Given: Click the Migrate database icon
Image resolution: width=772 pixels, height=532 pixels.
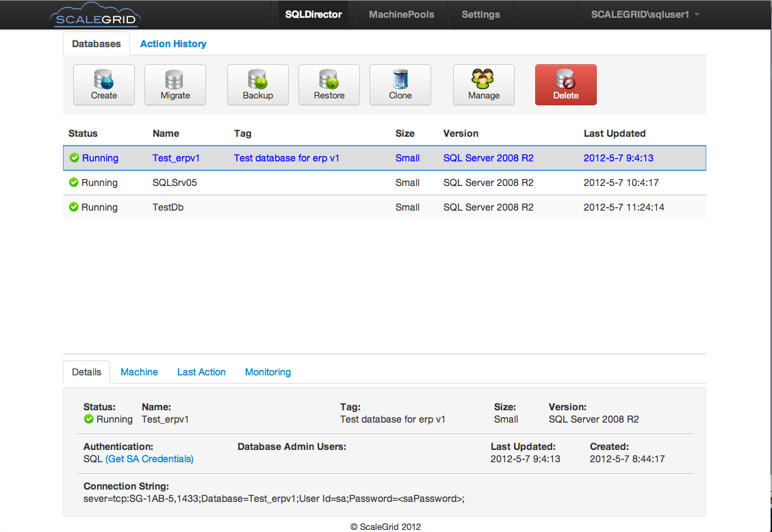Looking at the screenshot, I should (x=175, y=85).
